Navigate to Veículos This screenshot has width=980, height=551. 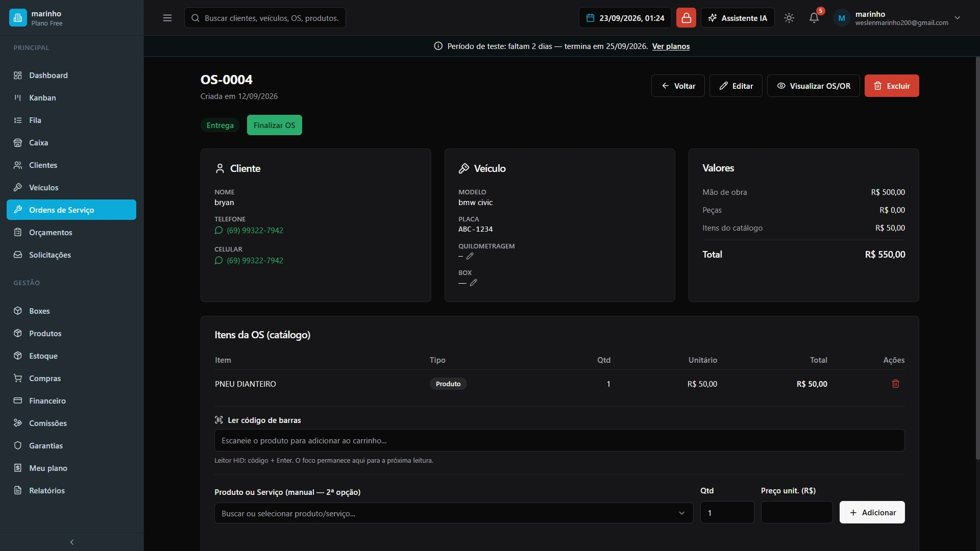(x=71, y=187)
